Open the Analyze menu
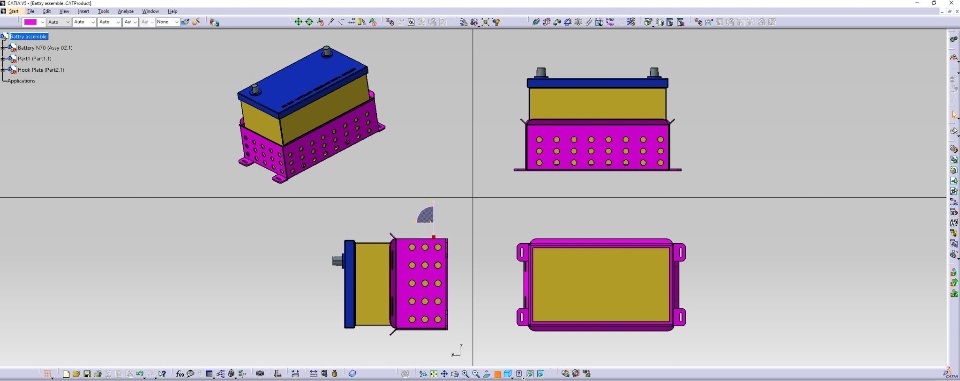This screenshot has width=960, height=381. [x=125, y=12]
